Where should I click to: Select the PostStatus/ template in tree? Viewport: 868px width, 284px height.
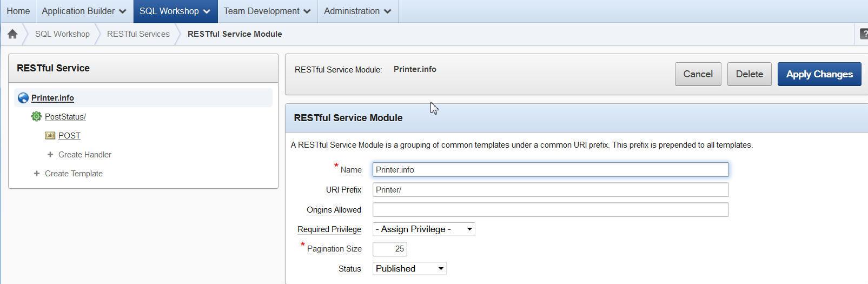click(65, 117)
